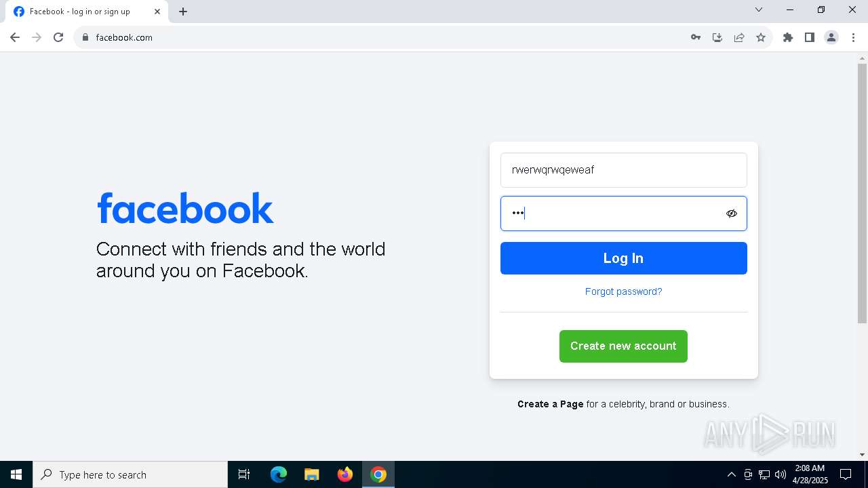Open Chrome three-dot menu
Viewport: 868px width, 488px height.
point(854,37)
